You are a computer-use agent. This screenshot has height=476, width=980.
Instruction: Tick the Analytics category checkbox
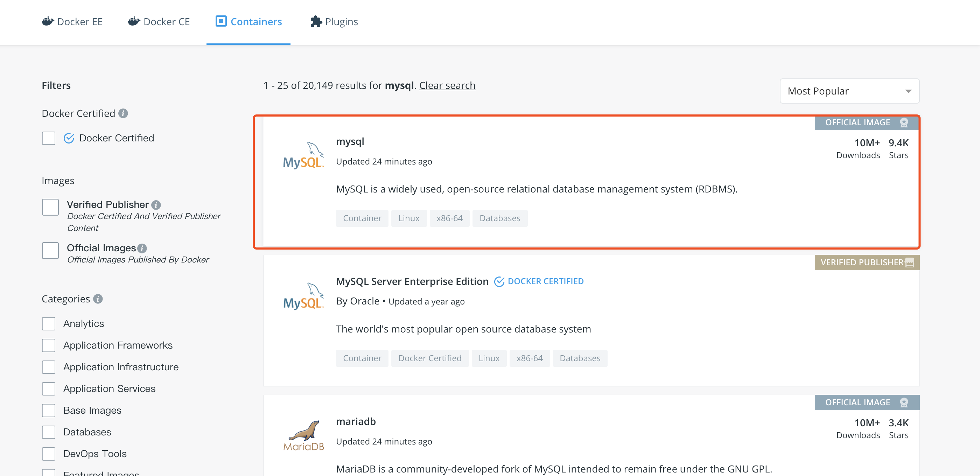pos(49,324)
